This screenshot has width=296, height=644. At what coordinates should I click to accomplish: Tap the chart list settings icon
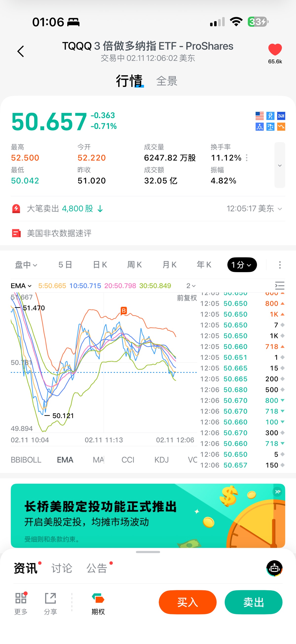pyautogui.click(x=279, y=285)
